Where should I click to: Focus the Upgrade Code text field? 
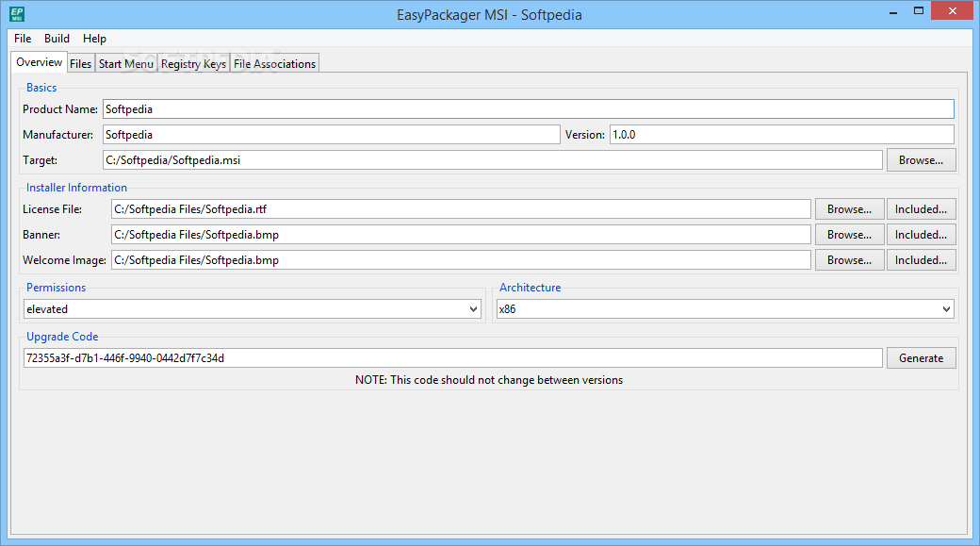click(452, 358)
